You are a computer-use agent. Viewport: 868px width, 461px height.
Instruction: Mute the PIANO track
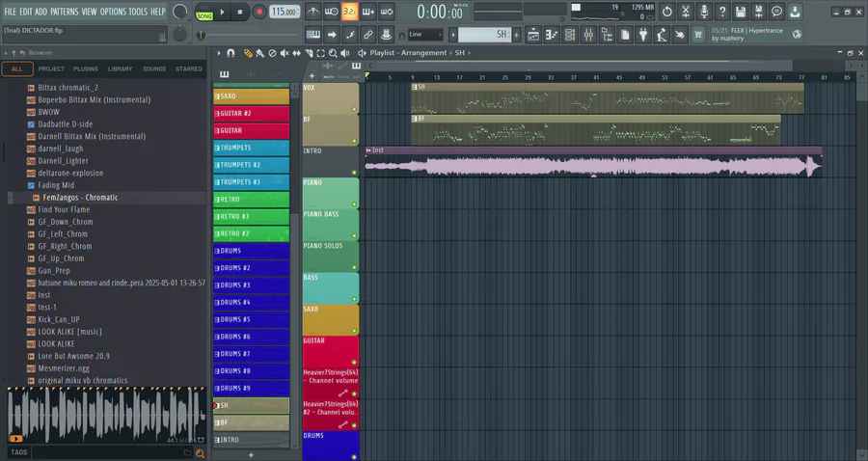[354, 204]
